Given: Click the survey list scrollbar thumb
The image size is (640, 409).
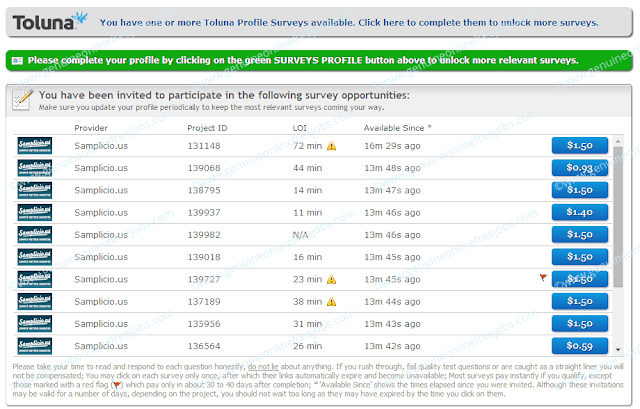Looking at the screenshot, I should (x=618, y=217).
